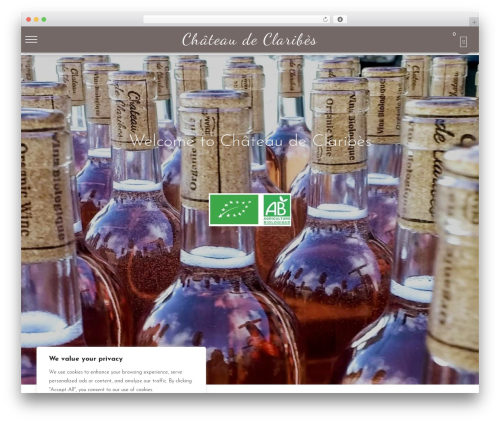Open a new browser tab with plus
This screenshot has height=423, width=500.
[474, 22]
